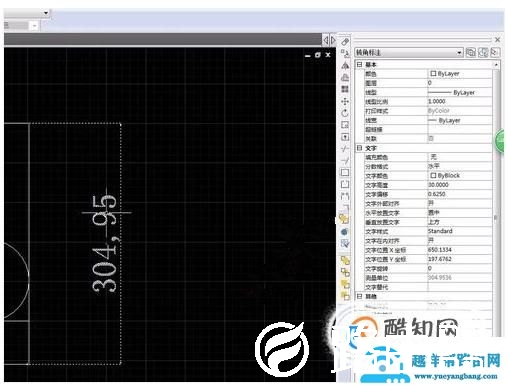The height and width of the screenshot is (387, 507).
Task: Select the Stretch tool
Action: pos(345,137)
